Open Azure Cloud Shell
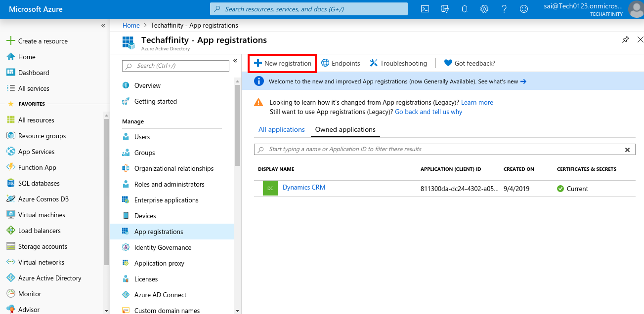644x314 pixels. click(424, 8)
